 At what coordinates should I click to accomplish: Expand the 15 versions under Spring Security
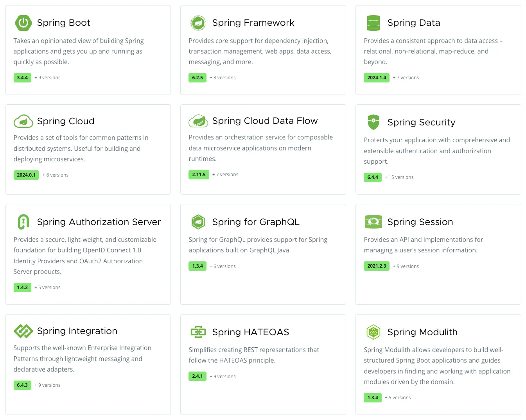pos(399,177)
